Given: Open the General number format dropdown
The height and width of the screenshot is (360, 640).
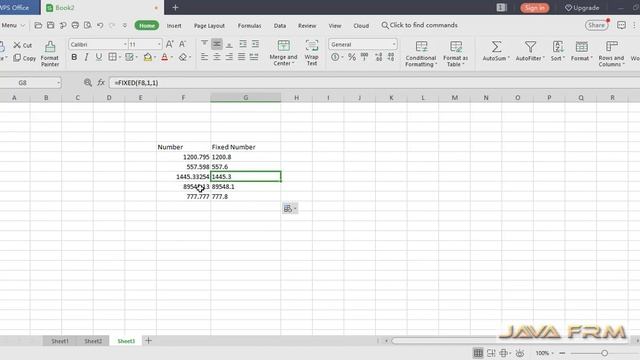Looking at the screenshot, I should 393,44.
